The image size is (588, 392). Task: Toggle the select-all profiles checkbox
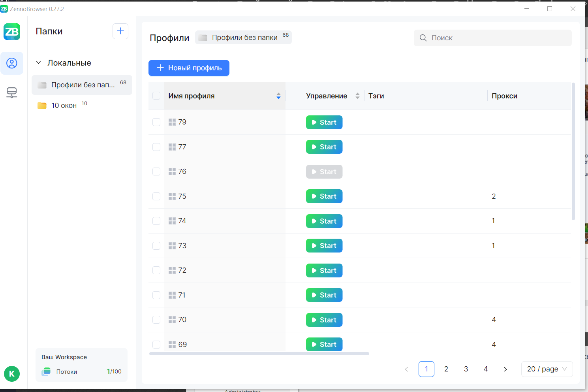pyautogui.click(x=156, y=96)
